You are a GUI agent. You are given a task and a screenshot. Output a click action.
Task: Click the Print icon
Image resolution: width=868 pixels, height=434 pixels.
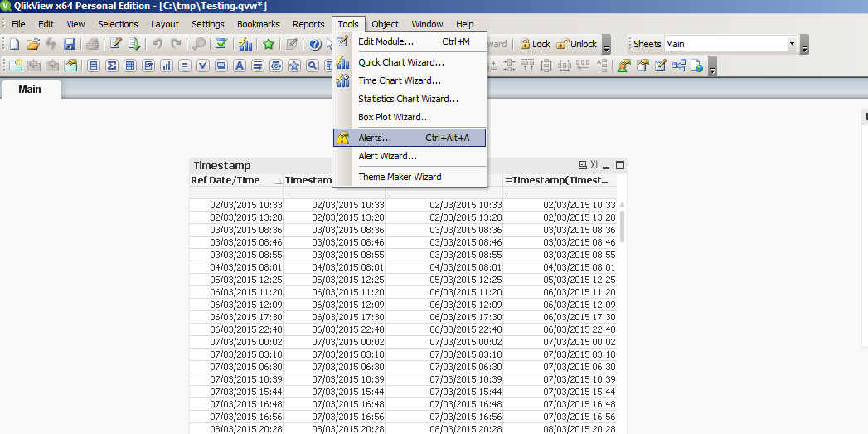pyautogui.click(x=93, y=44)
